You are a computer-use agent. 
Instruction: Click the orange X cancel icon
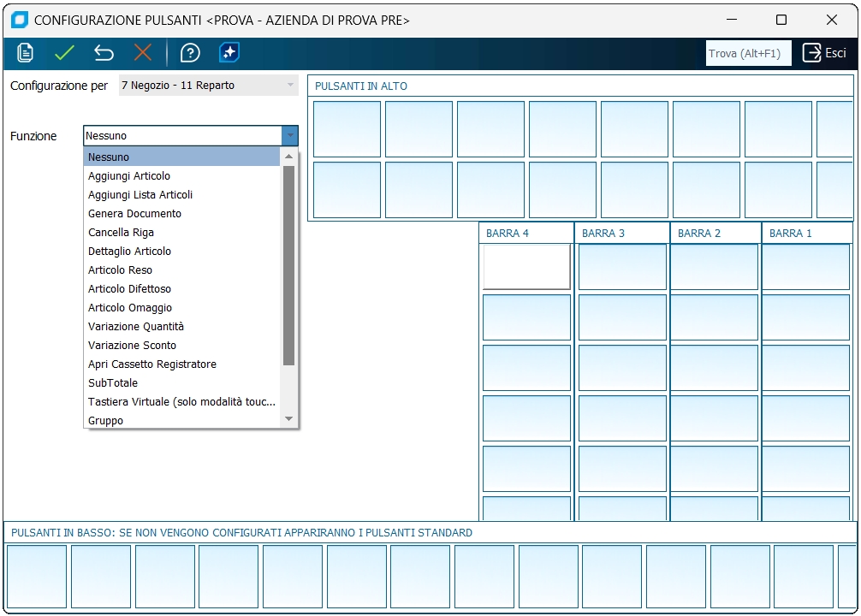143,53
